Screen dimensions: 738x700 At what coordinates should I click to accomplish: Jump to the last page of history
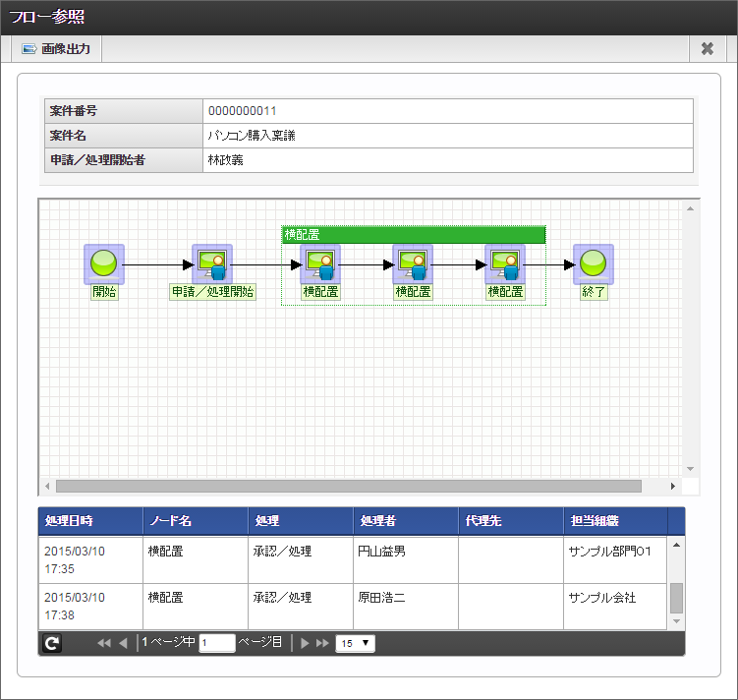(x=322, y=643)
